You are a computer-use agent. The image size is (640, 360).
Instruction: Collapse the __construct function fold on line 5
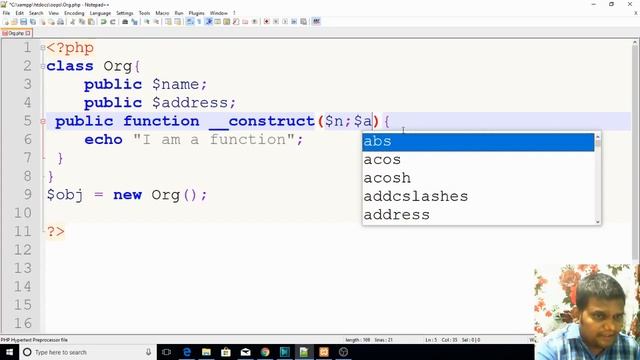[x=43, y=121]
